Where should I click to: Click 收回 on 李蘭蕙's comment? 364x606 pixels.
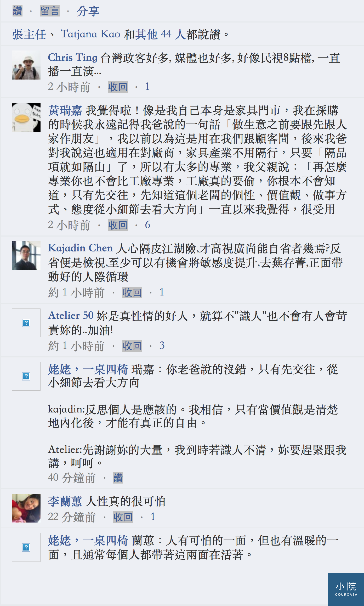[123, 517]
